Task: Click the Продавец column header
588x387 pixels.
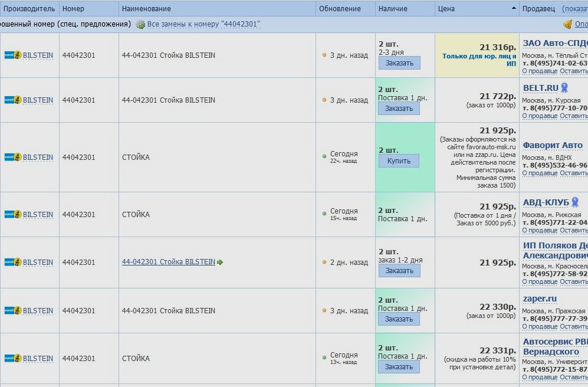Action: pos(538,9)
